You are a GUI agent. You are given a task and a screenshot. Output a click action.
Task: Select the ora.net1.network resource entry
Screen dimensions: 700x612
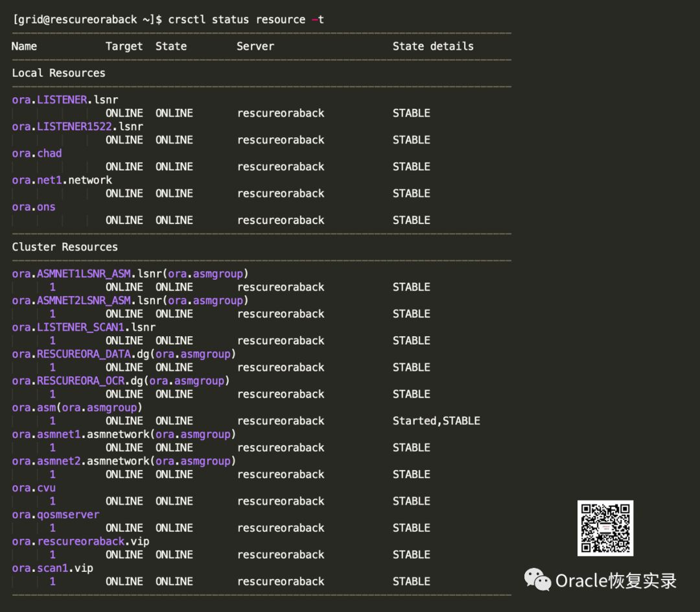[62, 180]
